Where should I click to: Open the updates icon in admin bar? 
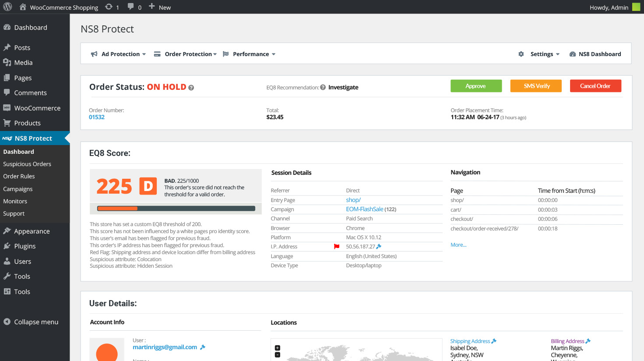pyautogui.click(x=109, y=7)
